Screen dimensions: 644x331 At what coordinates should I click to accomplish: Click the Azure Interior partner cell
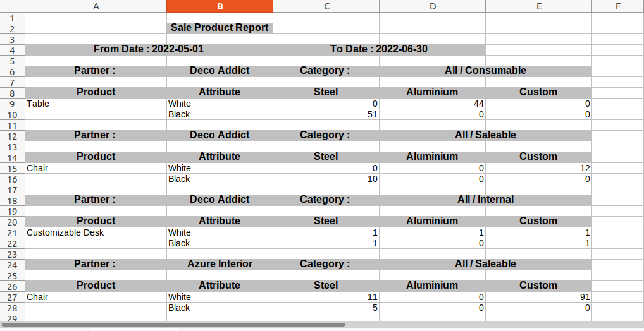tap(220, 264)
